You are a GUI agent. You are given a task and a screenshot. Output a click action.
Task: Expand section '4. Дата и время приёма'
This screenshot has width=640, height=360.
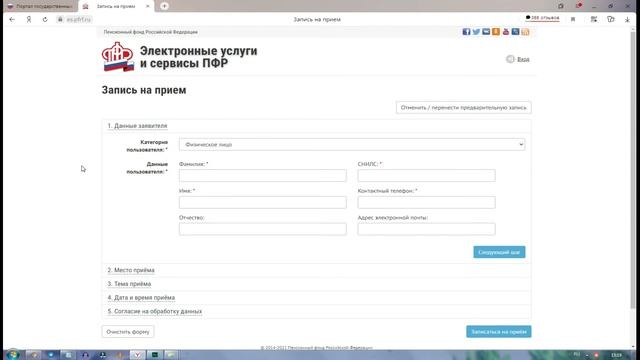[141, 298]
